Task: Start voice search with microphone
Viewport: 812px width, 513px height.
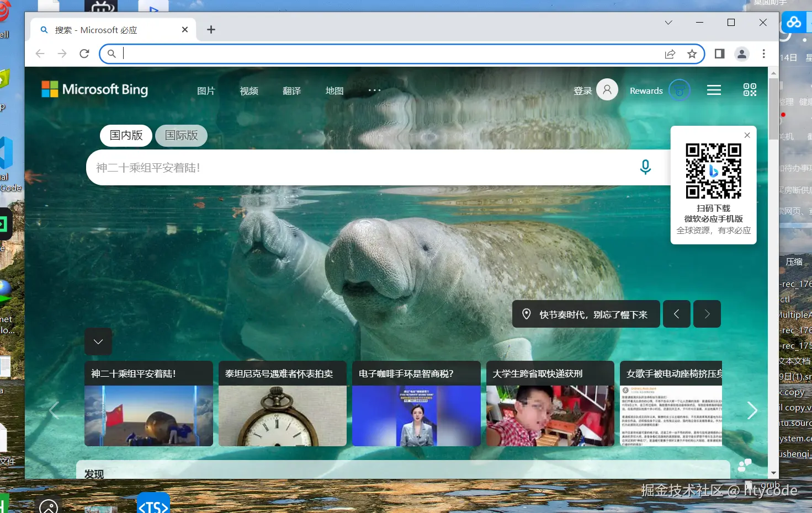Action: pyautogui.click(x=645, y=167)
